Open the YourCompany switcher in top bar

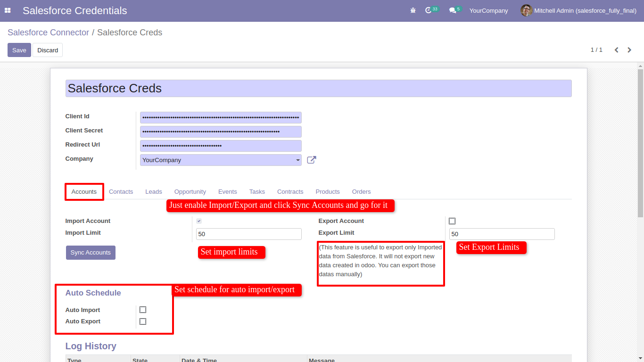tap(488, 10)
